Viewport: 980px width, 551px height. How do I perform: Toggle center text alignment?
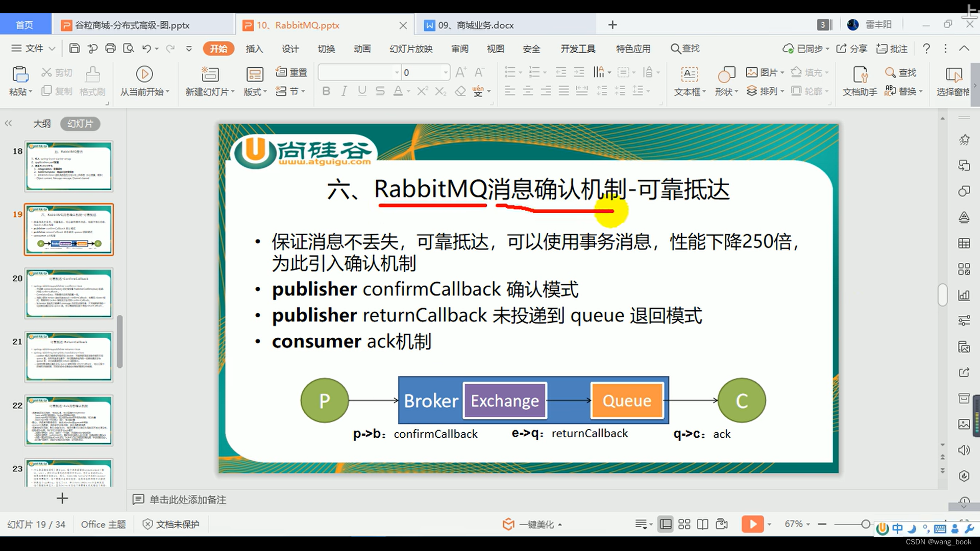point(528,91)
